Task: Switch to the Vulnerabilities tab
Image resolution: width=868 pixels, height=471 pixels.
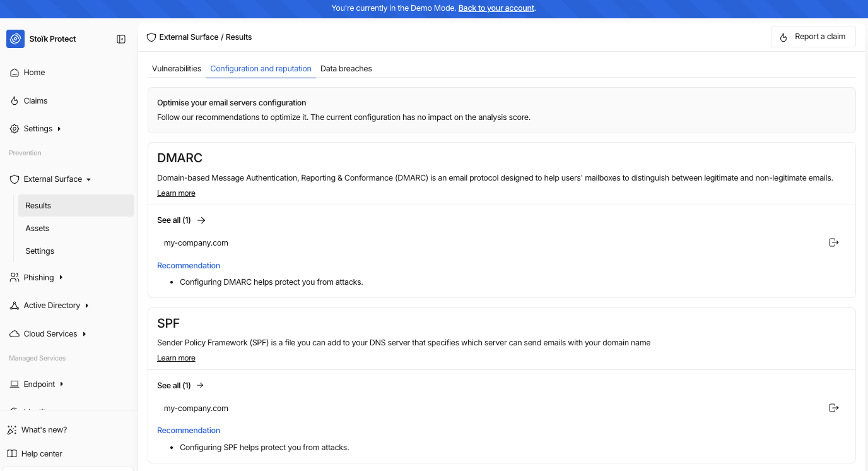Action: tap(177, 69)
